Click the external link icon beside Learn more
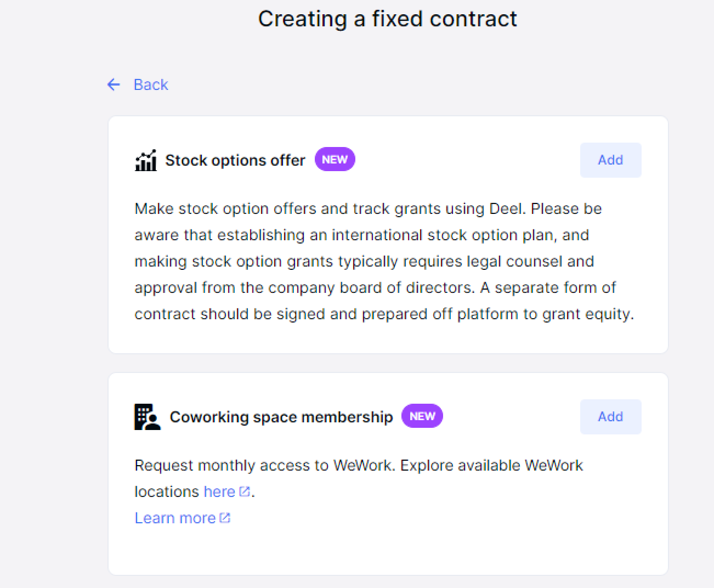This screenshot has width=714, height=588. click(225, 517)
